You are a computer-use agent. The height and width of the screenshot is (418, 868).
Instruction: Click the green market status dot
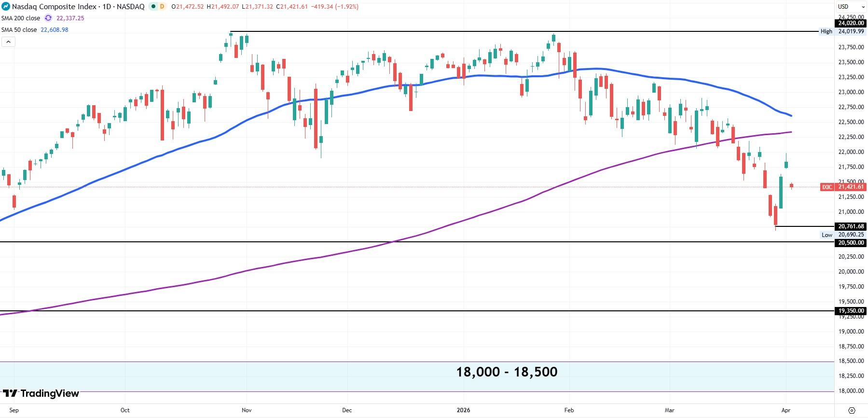click(x=153, y=6)
